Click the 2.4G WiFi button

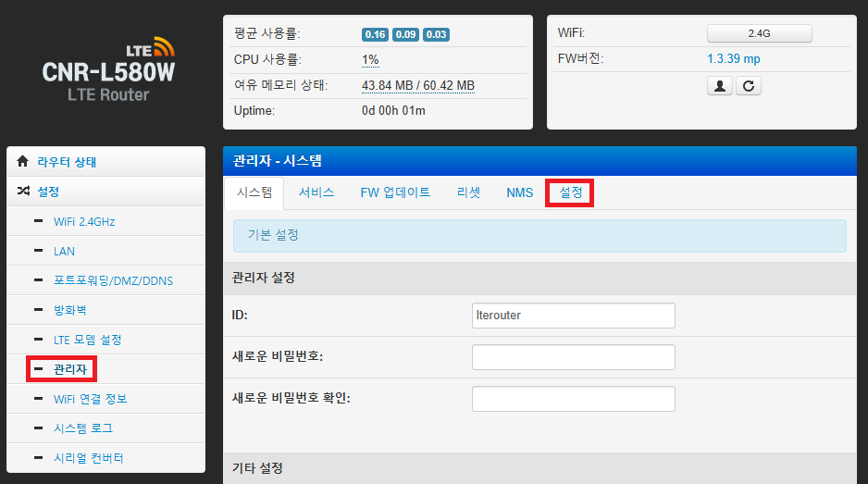[760, 33]
